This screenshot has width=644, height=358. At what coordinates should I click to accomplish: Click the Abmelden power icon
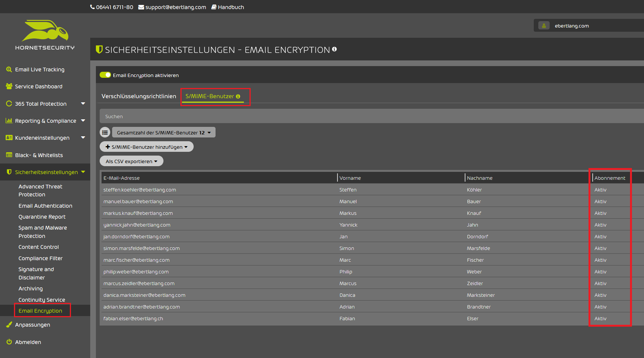point(9,342)
